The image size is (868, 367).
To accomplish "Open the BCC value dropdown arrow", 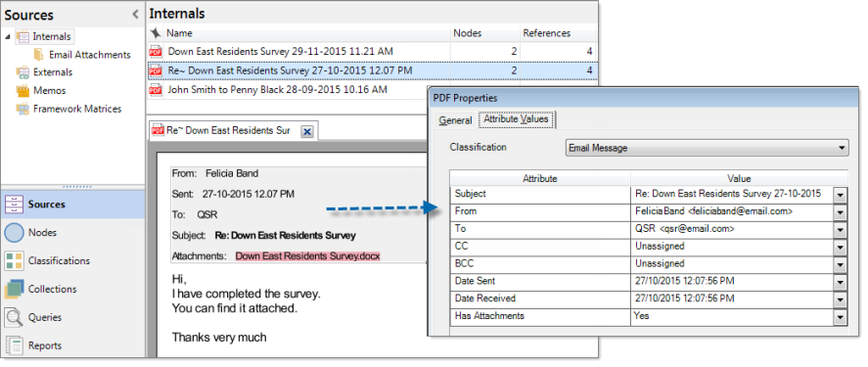I will coord(841,264).
